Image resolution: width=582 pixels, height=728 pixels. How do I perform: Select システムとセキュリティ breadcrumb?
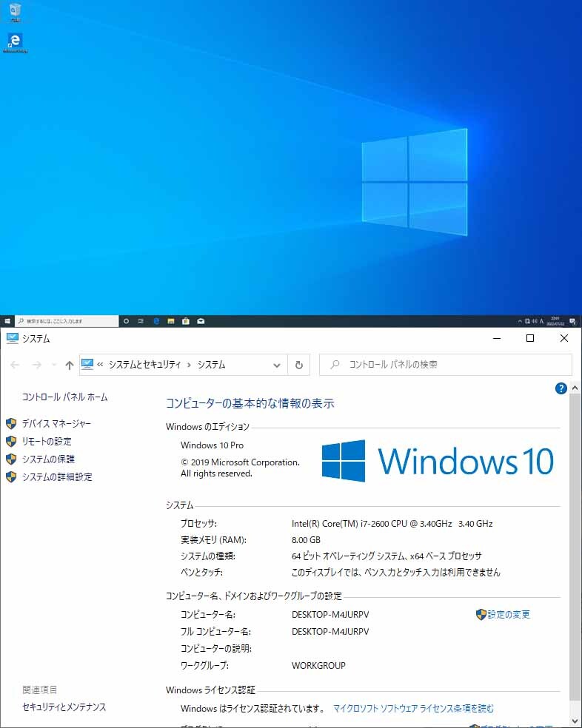(144, 365)
